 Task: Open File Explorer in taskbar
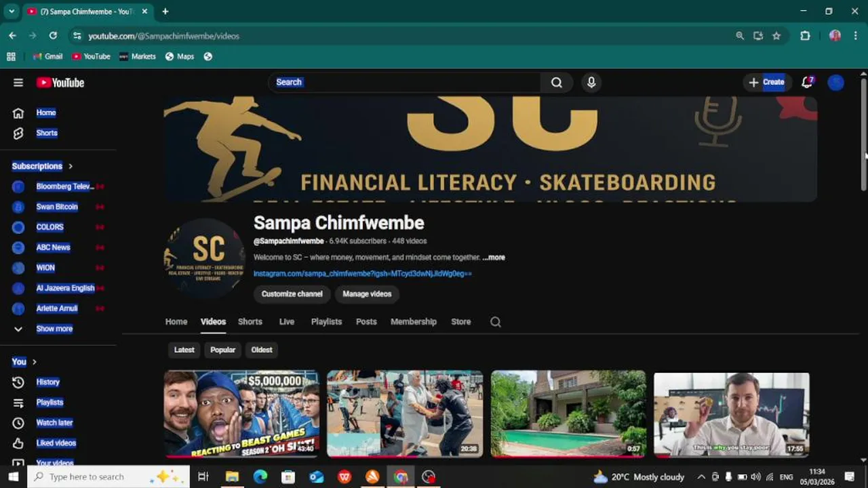click(x=232, y=477)
